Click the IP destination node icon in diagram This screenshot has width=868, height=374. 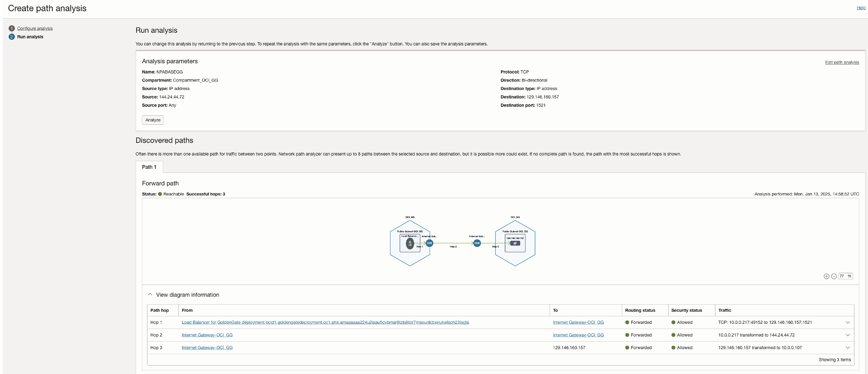515,243
